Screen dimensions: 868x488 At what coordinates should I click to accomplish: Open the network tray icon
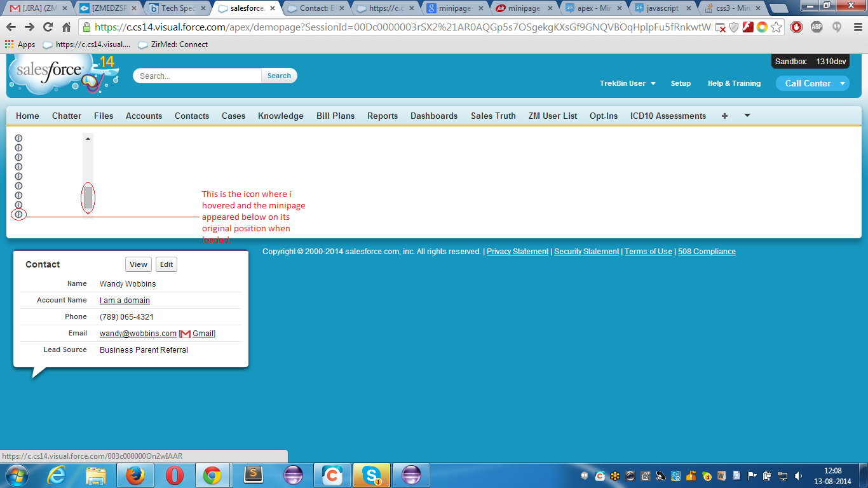click(x=783, y=475)
